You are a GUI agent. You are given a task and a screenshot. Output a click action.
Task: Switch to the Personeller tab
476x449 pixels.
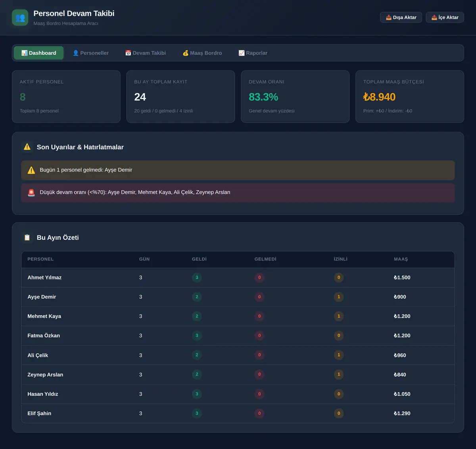(x=90, y=53)
